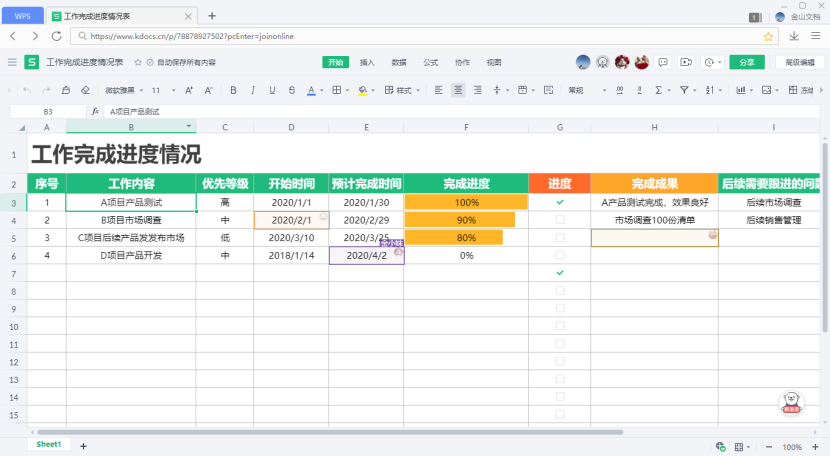Start meeting with video camera icon

[686, 62]
